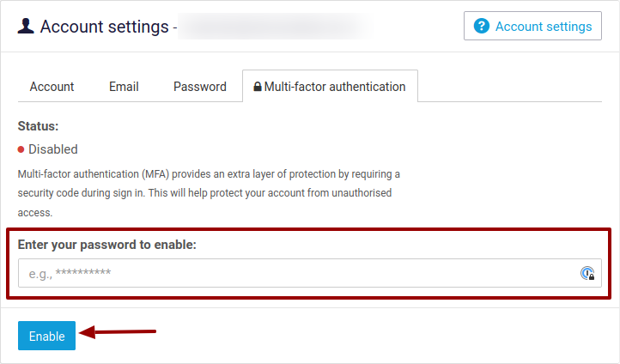Screen dimensions: 620x364
Task: Select the Multi-factor authentication tab
Action: pyautogui.click(x=330, y=86)
